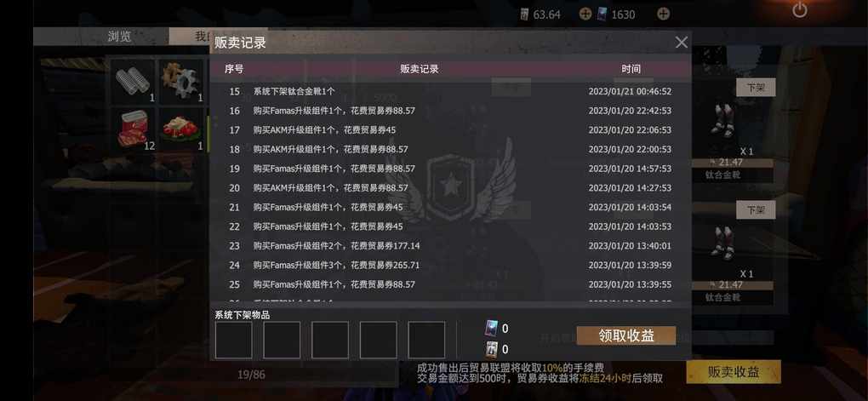Click the last empty 系统下架物品 slot
This screenshot has width=868, height=401.
point(426,340)
